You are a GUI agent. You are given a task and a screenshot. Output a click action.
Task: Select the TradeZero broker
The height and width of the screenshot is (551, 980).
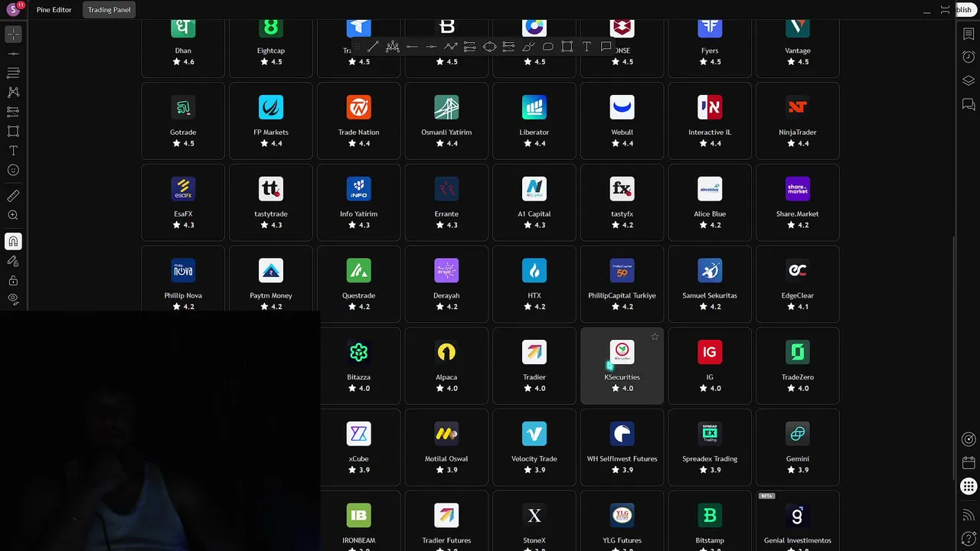click(798, 366)
